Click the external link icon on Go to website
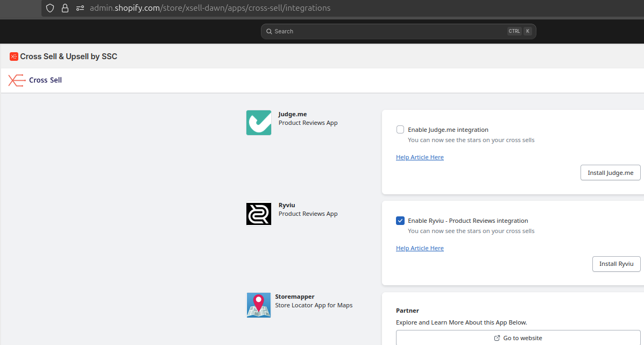 [497, 338]
